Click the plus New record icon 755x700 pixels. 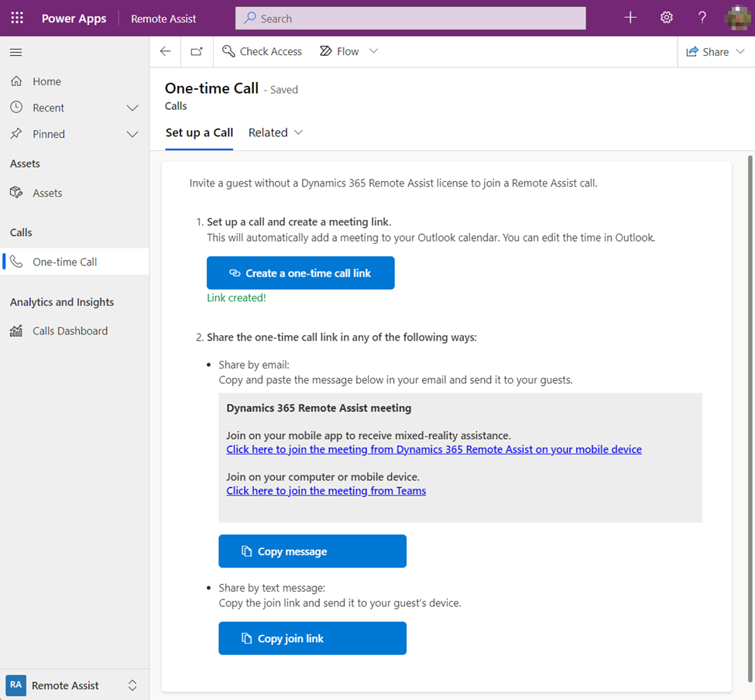pos(630,18)
